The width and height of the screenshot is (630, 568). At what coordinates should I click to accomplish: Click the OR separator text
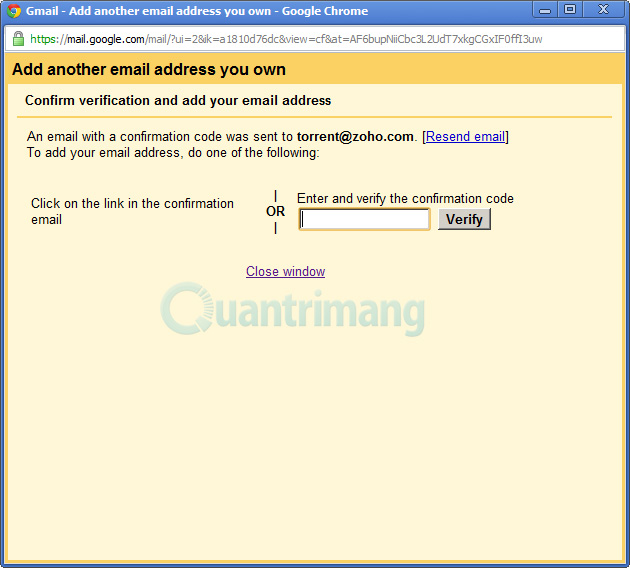coord(275,211)
